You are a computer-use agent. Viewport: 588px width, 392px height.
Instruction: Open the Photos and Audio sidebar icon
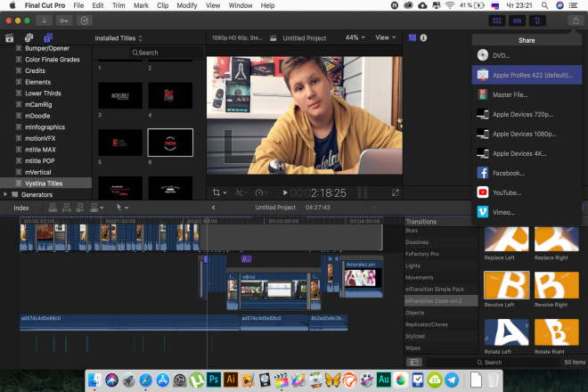coord(29,38)
